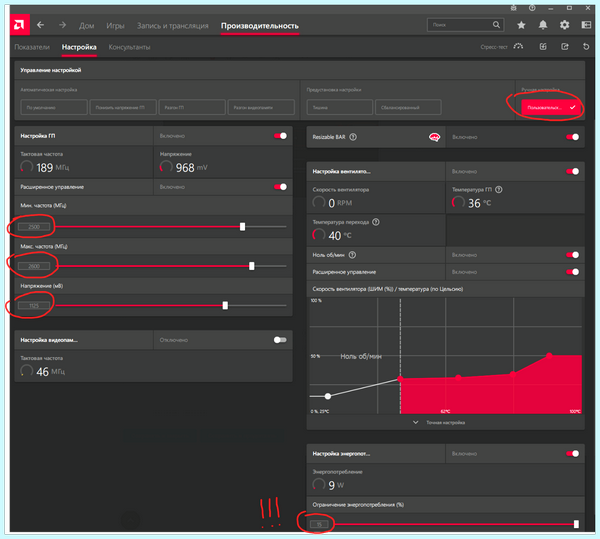Image resolution: width=600 pixels, height=539 pixels.
Task: Click the По умолчанию preset button
Action: (x=54, y=107)
